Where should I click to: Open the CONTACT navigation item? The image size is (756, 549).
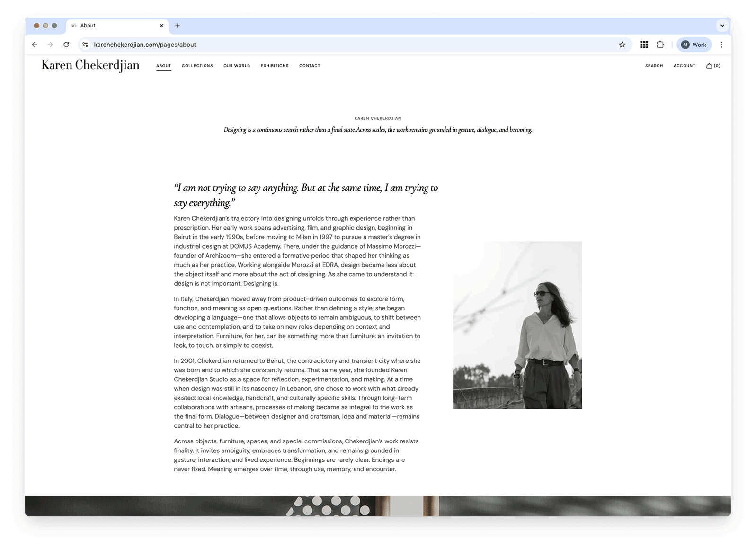point(310,66)
